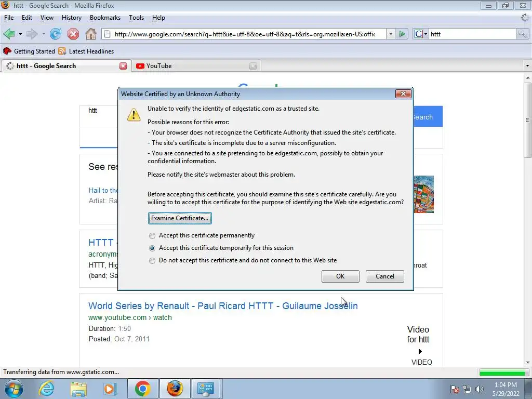Open the Forward button history dropdown

pos(44,34)
